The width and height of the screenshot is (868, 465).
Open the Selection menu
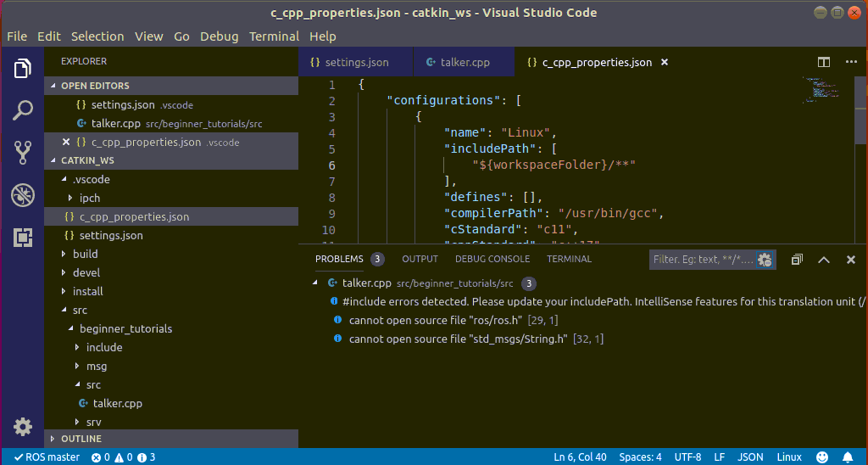point(97,36)
